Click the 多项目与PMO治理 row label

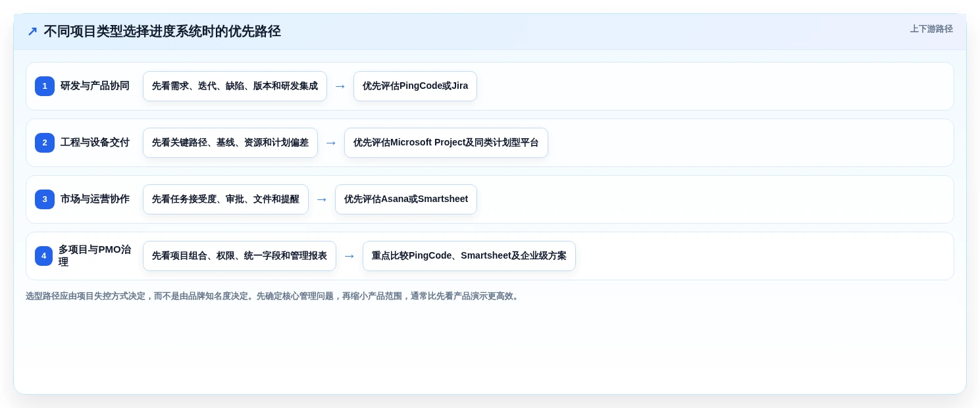[95, 256]
